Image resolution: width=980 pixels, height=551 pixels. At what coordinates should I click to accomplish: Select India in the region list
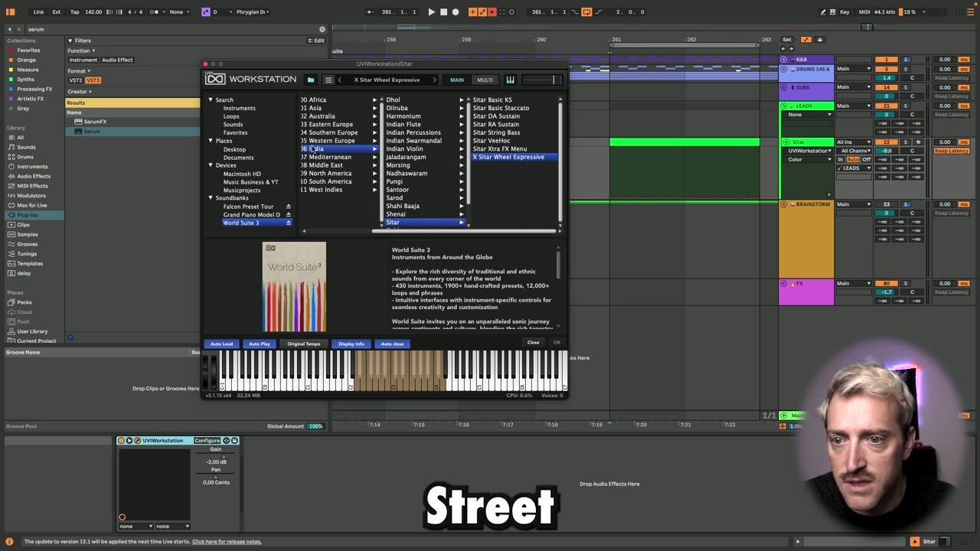coord(338,148)
